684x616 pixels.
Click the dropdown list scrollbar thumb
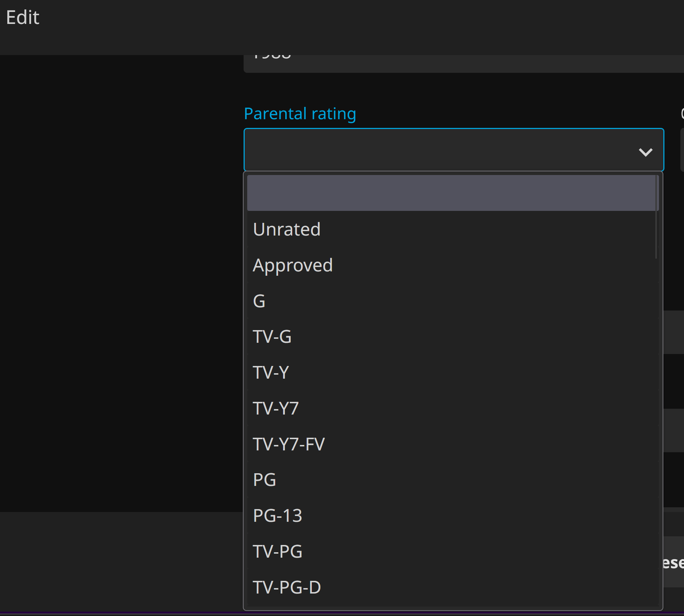click(656, 217)
